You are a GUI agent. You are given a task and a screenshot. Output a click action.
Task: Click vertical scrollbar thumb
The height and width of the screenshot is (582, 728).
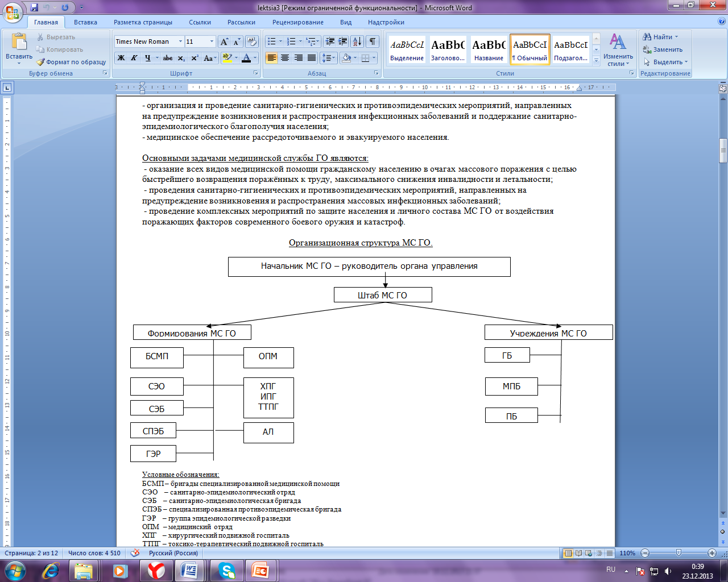point(723,151)
